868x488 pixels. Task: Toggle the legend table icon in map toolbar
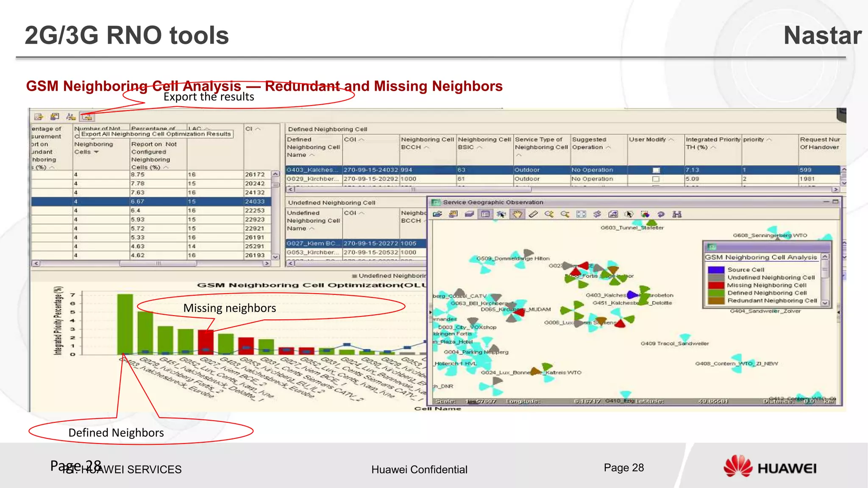(485, 214)
